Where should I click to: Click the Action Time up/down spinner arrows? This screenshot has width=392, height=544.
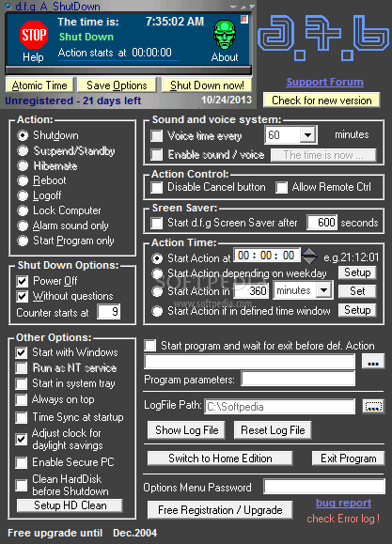click(309, 256)
